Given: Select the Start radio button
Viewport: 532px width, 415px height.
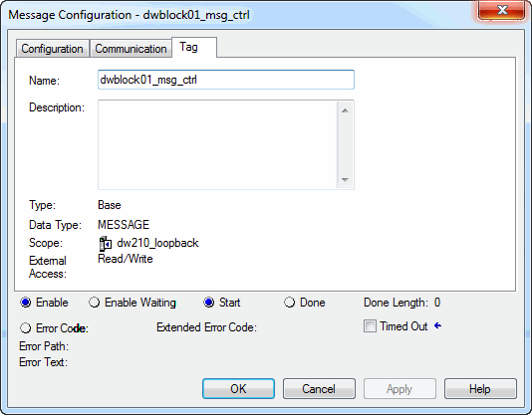Looking at the screenshot, I should pyautogui.click(x=209, y=303).
